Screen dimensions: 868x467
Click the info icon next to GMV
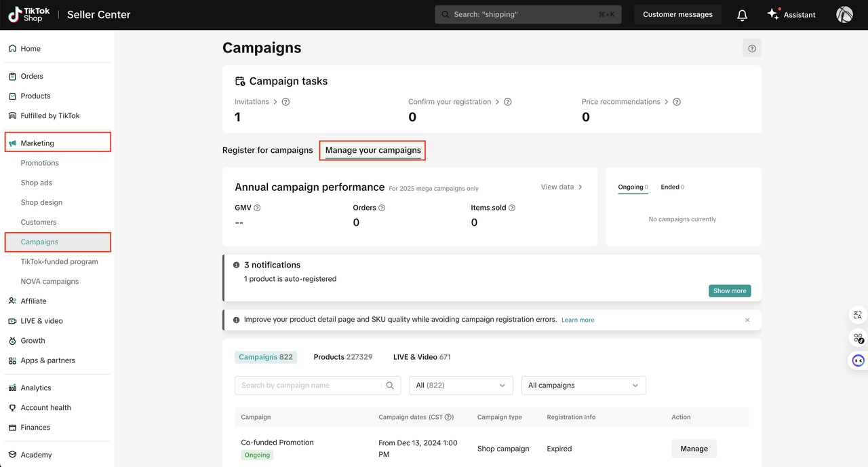(257, 208)
